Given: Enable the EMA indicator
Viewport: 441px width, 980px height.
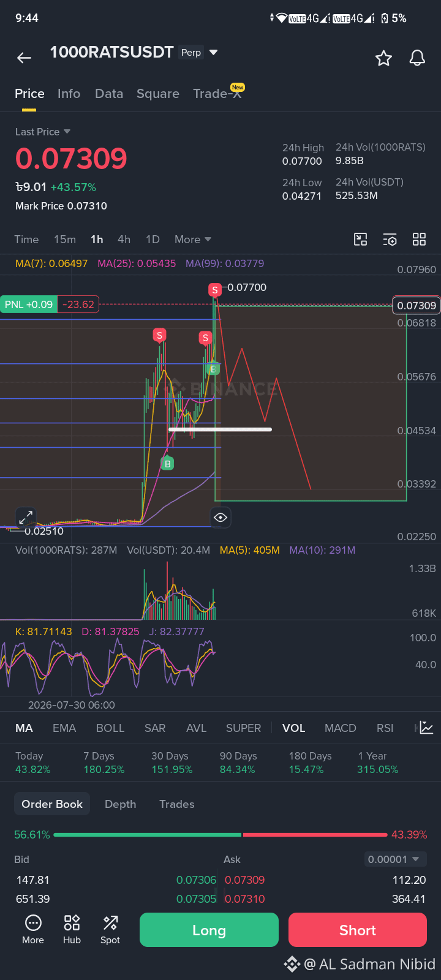Looking at the screenshot, I should (x=64, y=728).
